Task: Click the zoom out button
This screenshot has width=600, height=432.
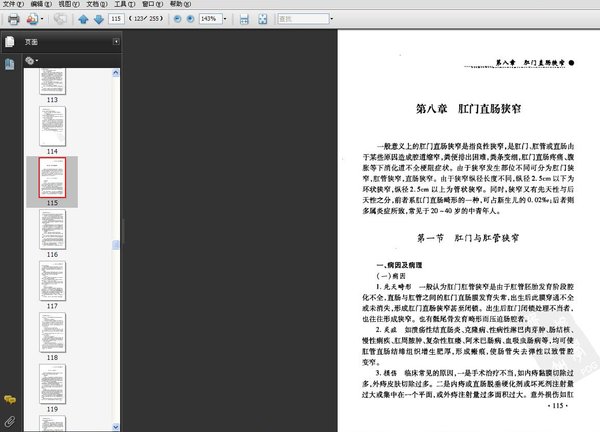Action: (x=177, y=19)
